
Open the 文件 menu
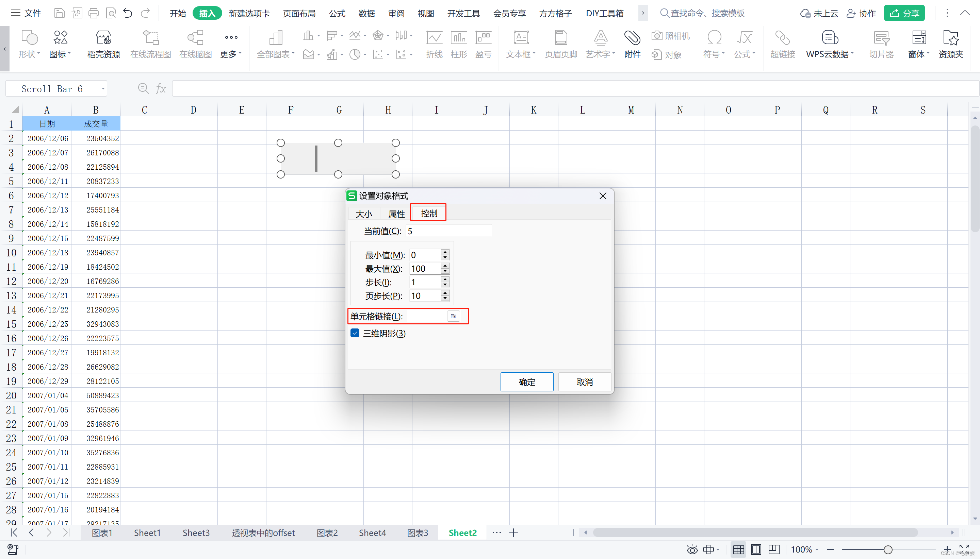26,14
